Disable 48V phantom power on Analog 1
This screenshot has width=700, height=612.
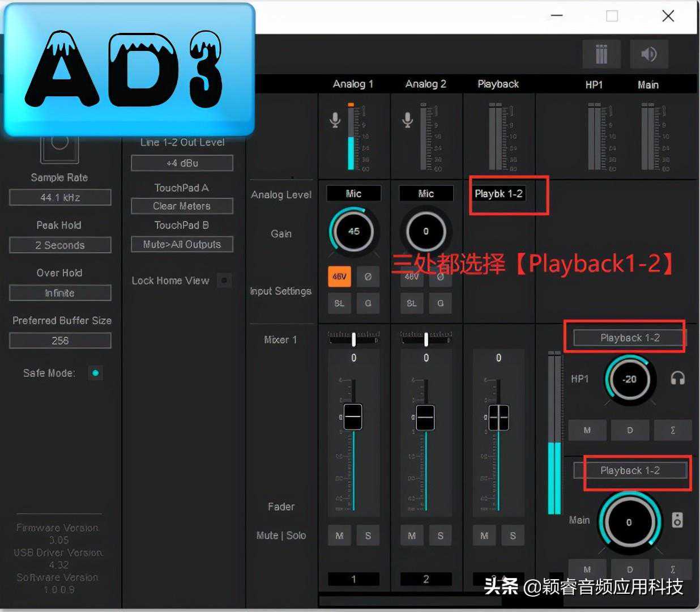(x=339, y=277)
